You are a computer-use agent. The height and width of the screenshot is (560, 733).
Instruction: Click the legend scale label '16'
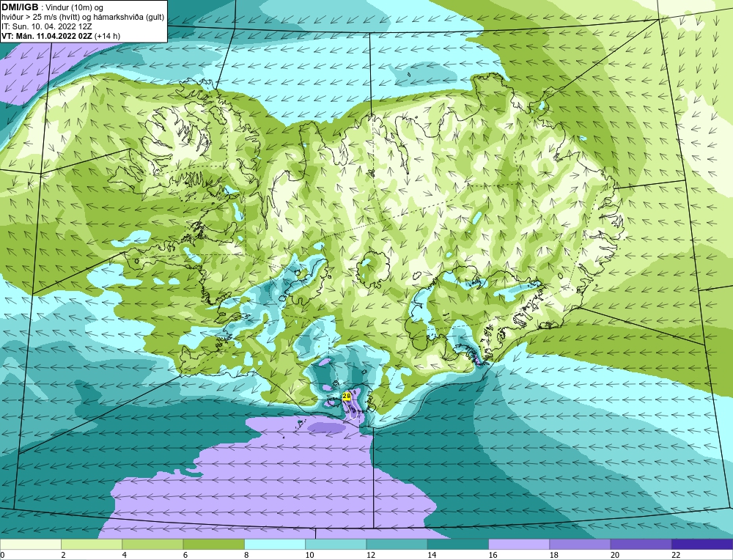pyautogui.click(x=493, y=555)
